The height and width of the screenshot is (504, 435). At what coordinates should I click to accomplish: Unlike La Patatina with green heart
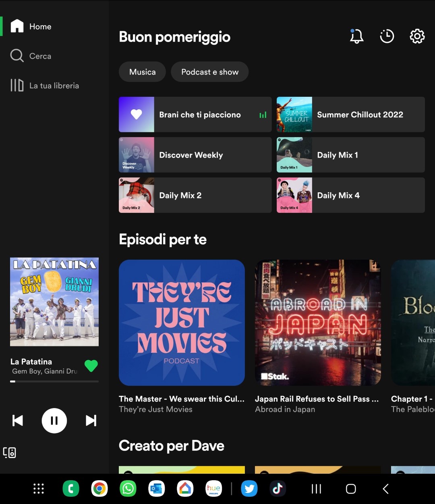pos(91,366)
